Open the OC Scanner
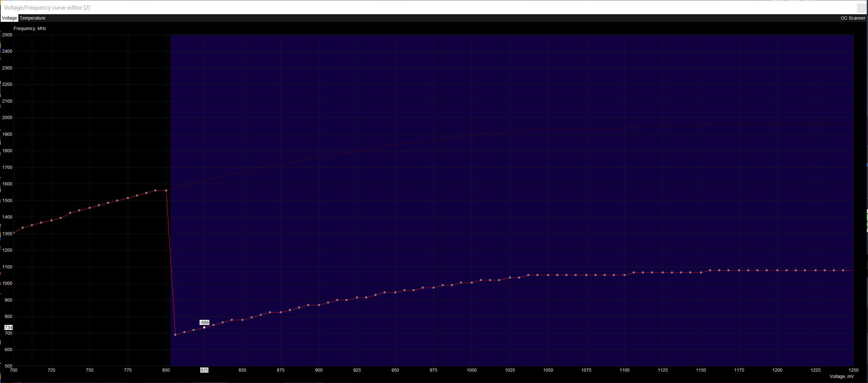 [x=853, y=18]
